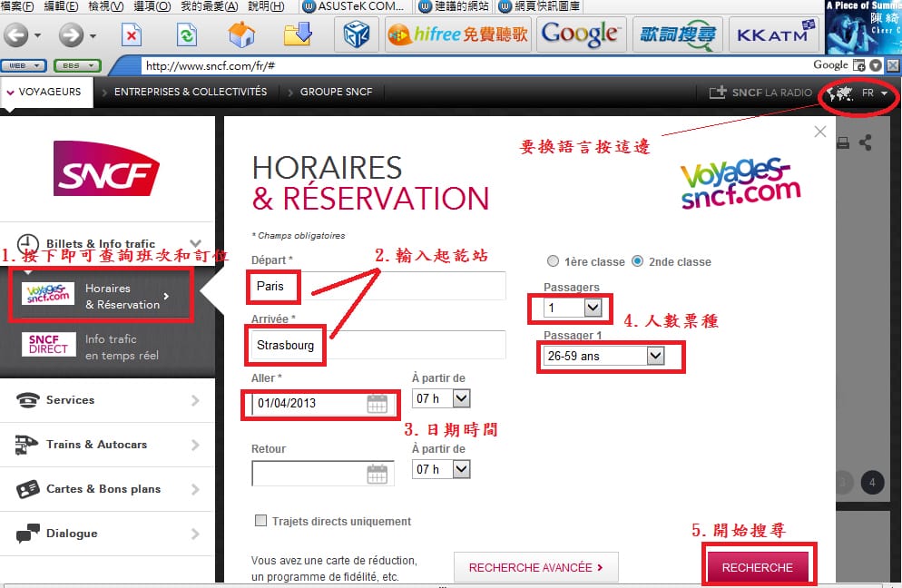
Task: Open the back button history arrow
Action: tap(38, 35)
